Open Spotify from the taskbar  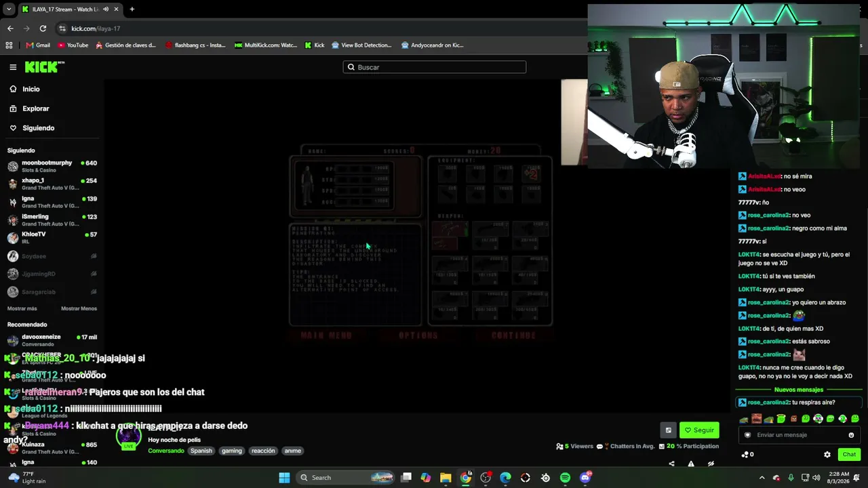[x=565, y=478]
